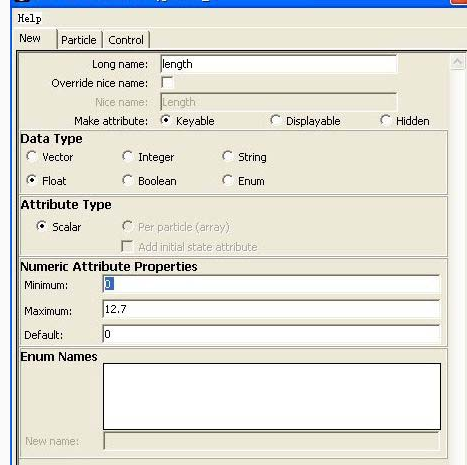Enable Override nice name checkbox

tap(167, 82)
